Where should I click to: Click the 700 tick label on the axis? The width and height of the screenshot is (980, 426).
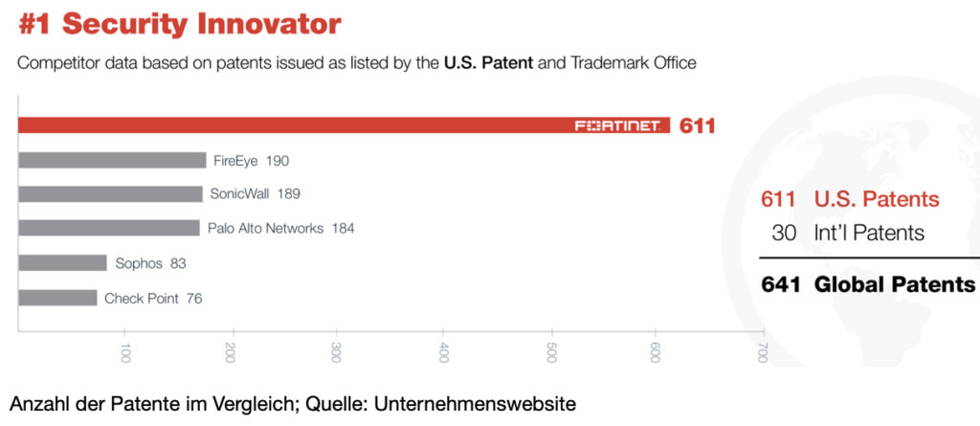762,353
